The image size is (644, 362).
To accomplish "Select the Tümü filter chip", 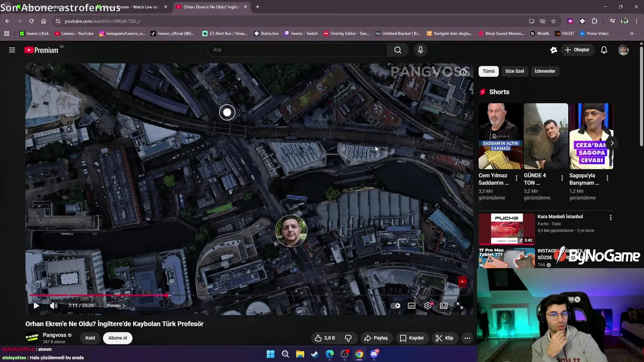I will click(x=489, y=71).
